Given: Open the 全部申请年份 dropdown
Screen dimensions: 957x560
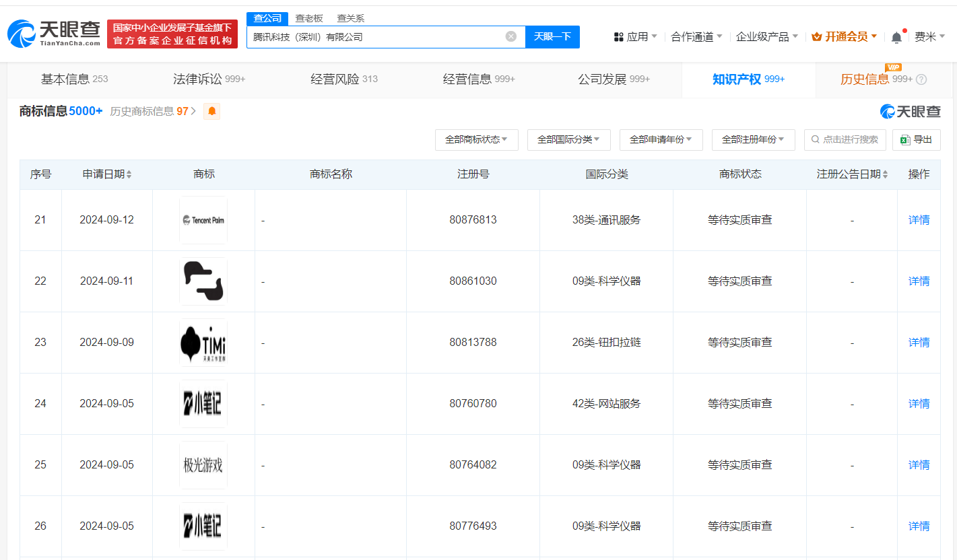Looking at the screenshot, I should click(661, 139).
